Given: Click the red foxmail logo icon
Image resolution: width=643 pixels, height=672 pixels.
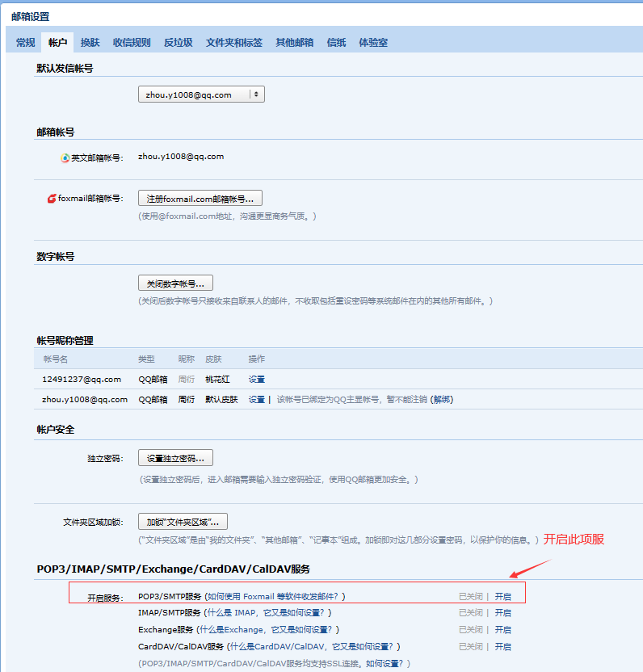Looking at the screenshot, I should [x=52, y=199].
